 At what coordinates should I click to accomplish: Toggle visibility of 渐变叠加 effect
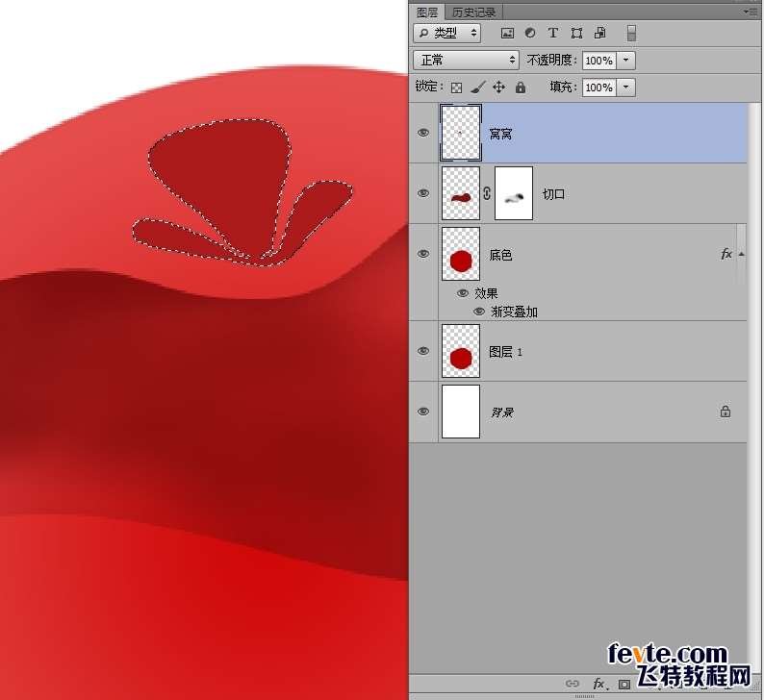click(478, 312)
